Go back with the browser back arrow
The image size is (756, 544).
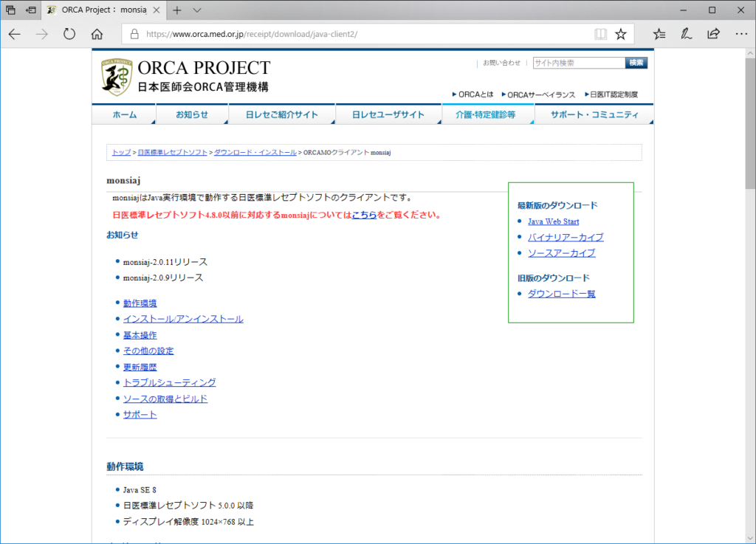(15, 34)
